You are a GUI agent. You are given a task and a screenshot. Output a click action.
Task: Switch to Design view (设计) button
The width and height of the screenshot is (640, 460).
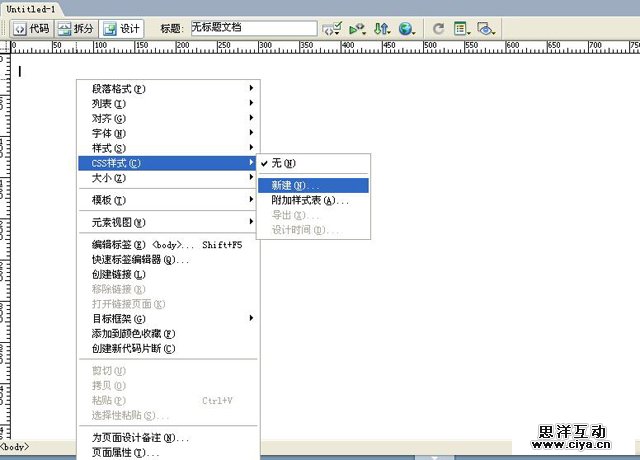coord(122,29)
